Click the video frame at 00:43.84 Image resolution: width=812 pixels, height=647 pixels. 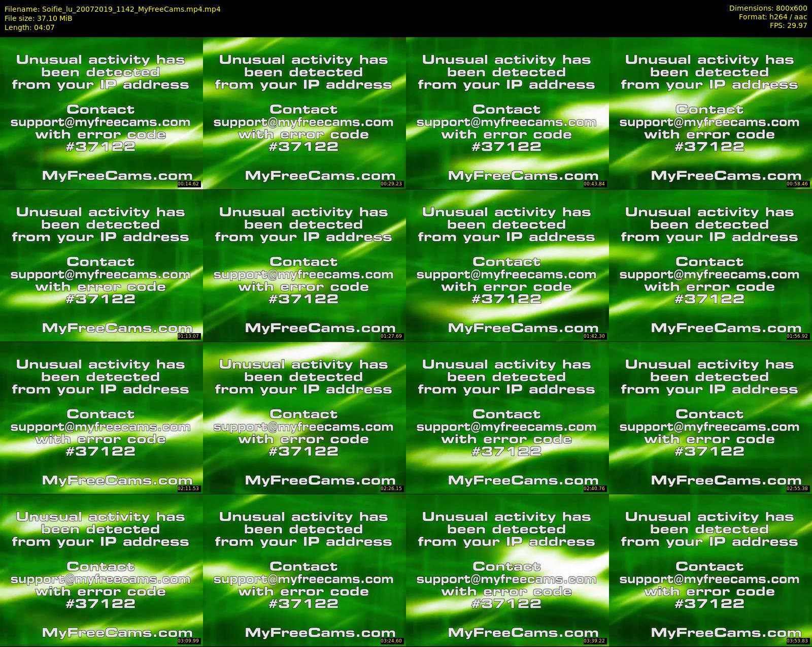tap(507, 113)
